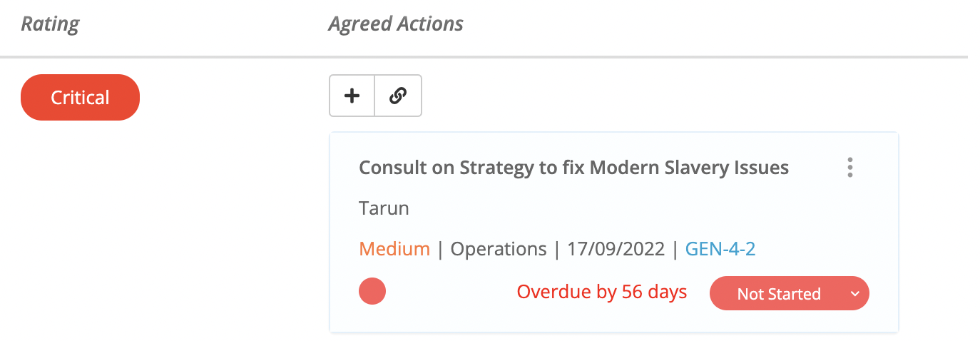Click the Operations department label
The width and height of the screenshot is (980, 341).
point(499,249)
